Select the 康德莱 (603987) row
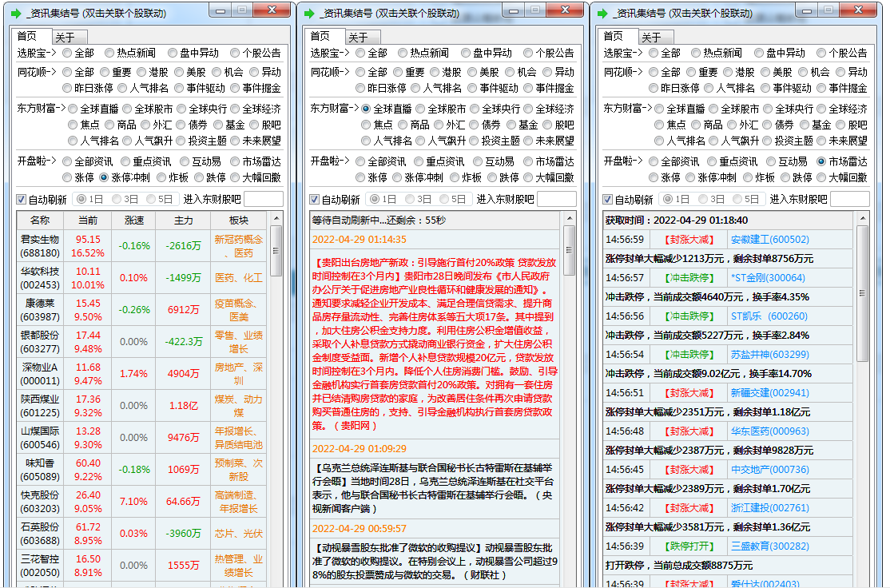Viewport: 890px width, 588px height. click(142, 310)
